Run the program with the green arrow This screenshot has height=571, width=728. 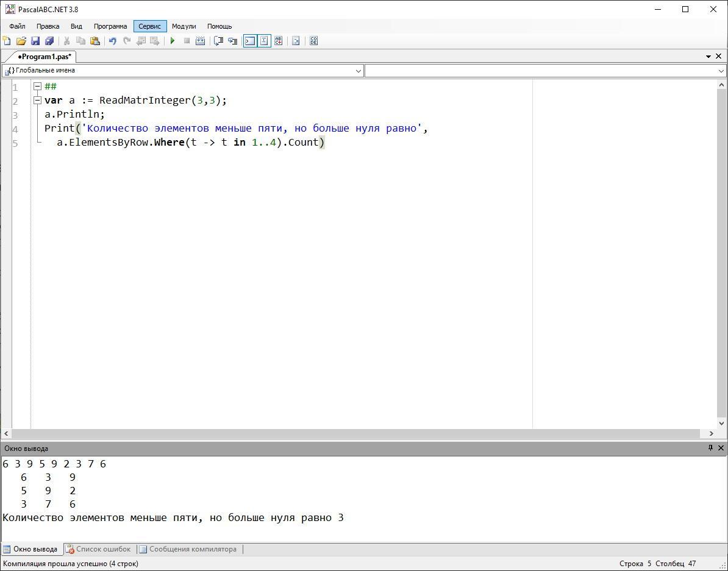click(173, 41)
